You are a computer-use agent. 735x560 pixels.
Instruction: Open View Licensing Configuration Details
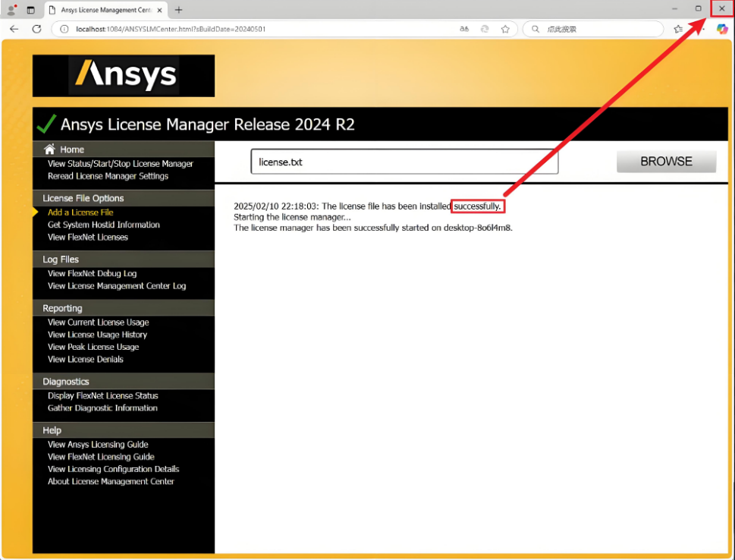pyautogui.click(x=114, y=469)
